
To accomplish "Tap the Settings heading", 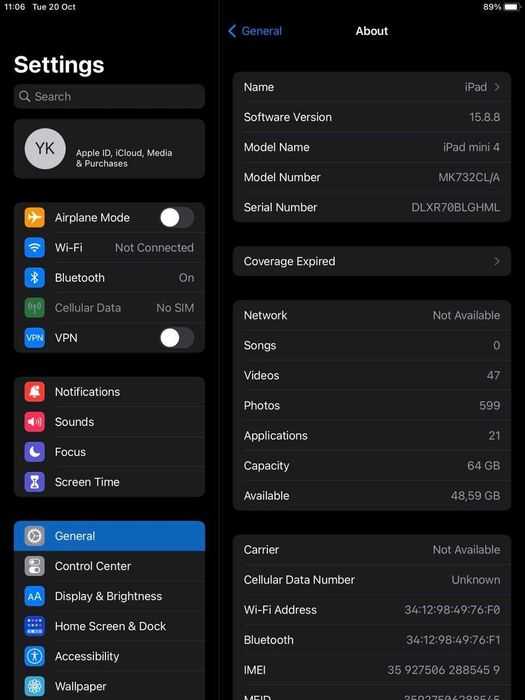I will (x=59, y=64).
